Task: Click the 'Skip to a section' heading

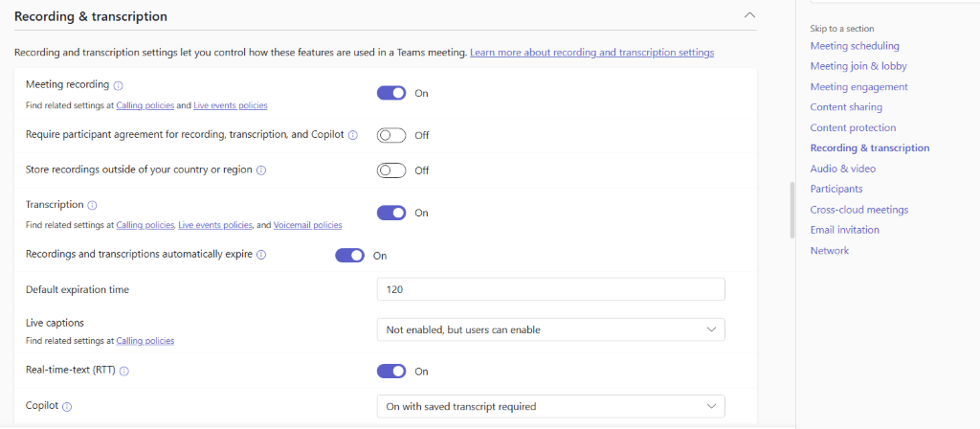Action: tap(842, 28)
